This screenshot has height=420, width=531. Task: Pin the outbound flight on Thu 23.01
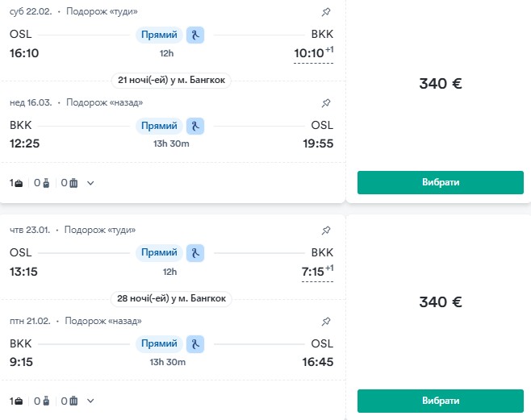326,230
